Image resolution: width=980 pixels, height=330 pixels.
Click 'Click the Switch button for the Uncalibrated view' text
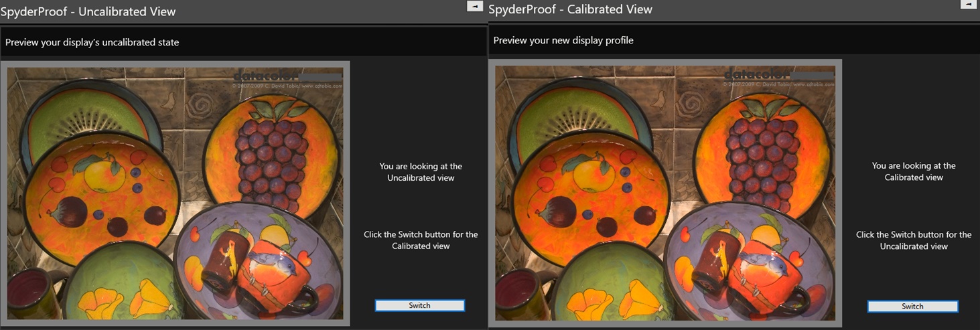coord(914,240)
